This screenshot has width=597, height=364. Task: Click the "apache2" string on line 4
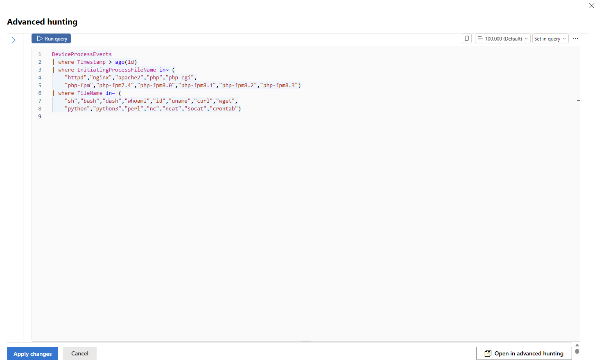coord(129,77)
